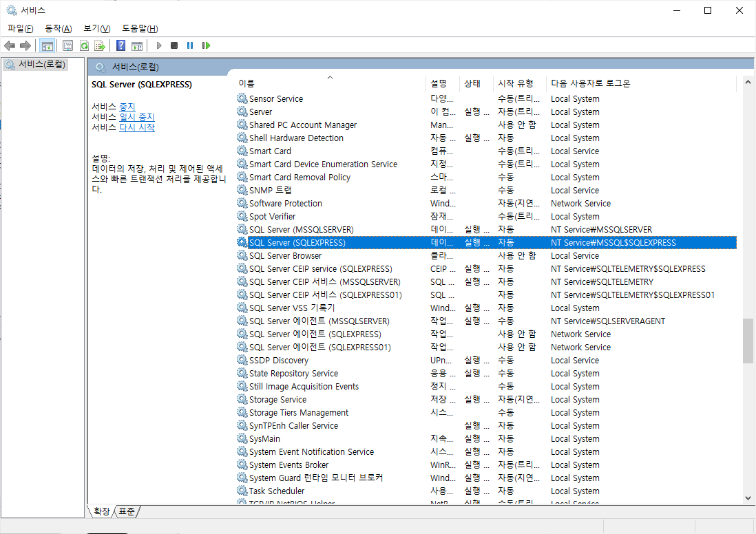Open the 도움말(H) menu
This screenshot has height=534, width=756.
(x=140, y=28)
